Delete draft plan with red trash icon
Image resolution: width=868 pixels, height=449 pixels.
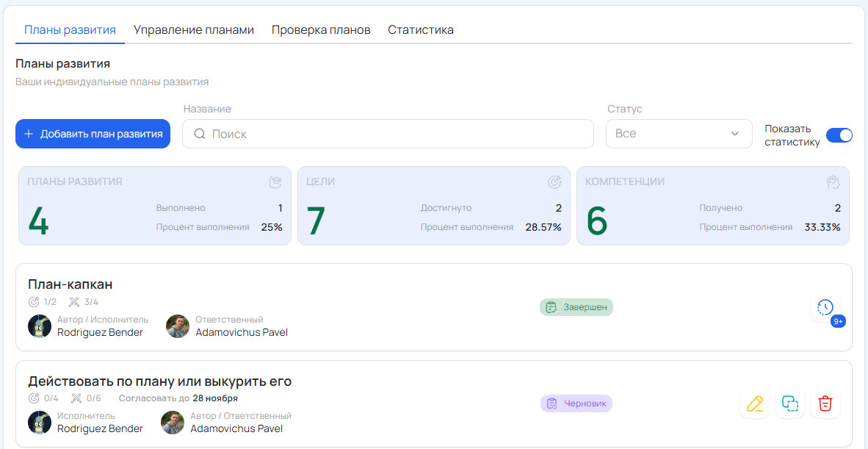click(x=825, y=403)
